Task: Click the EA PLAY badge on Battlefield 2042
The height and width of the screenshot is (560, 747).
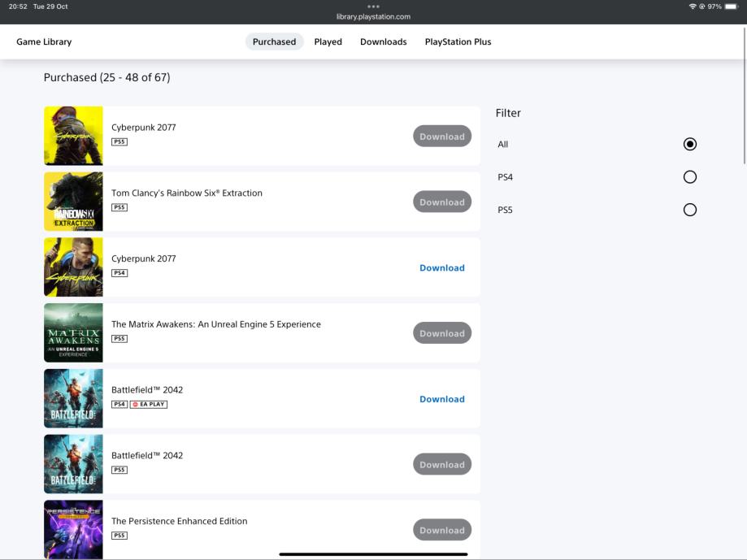Action: [149, 404]
